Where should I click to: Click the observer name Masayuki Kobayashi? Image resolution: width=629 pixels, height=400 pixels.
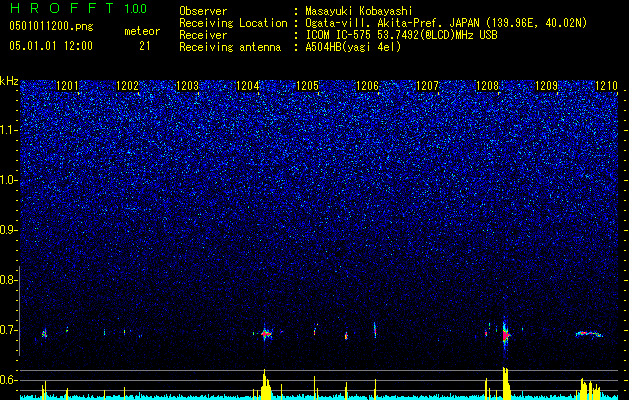click(x=359, y=11)
